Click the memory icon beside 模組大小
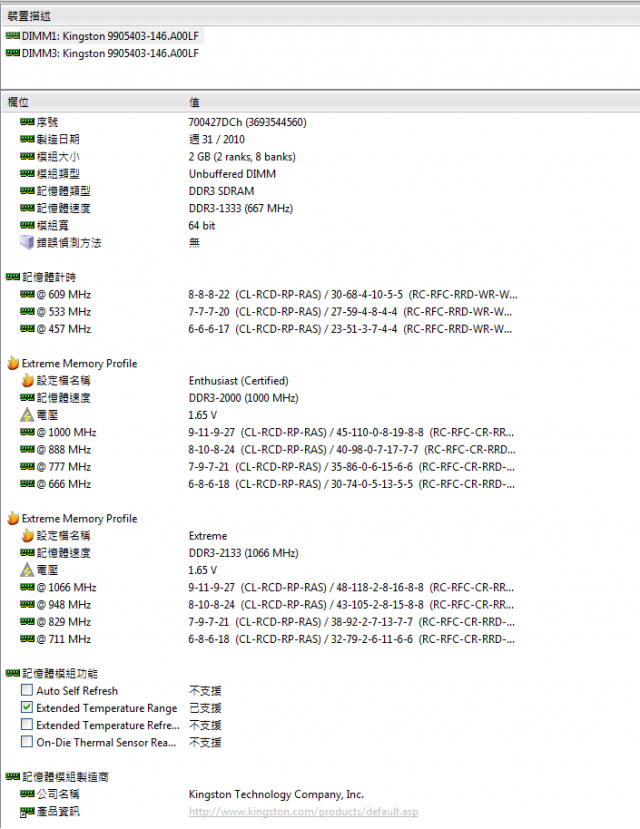The width and height of the screenshot is (640, 829). (27, 156)
